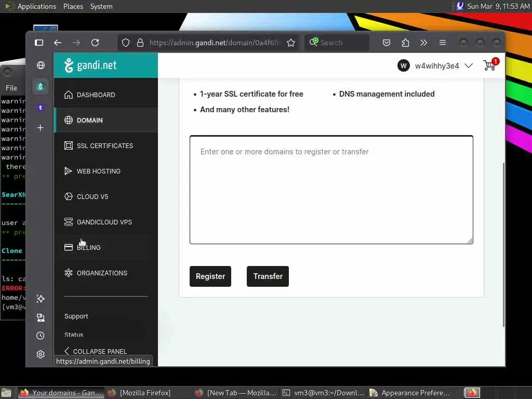Click the system tray icon beside the clock

pos(460,6)
